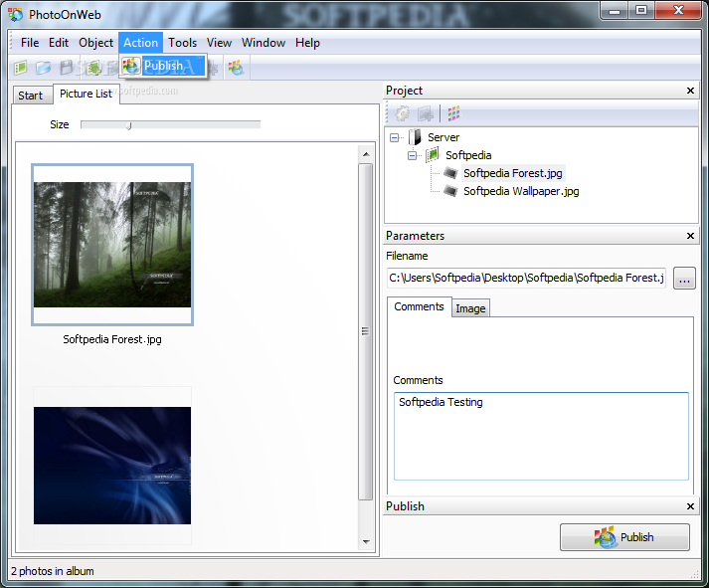
Task: Click the picture list vertical scrollbar thumb
Action: 365,331
